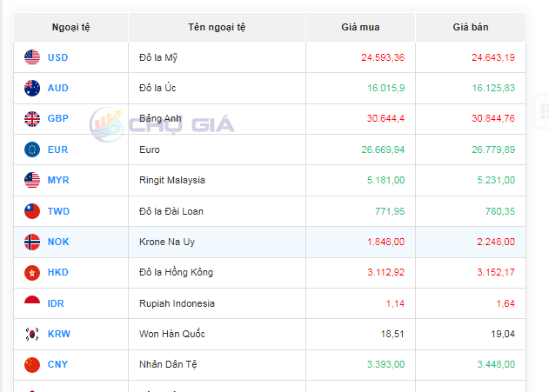Image resolution: width=549 pixels, height=392 pixels.
Task: Open the KRW currency code link
Action: pos(59,334)
